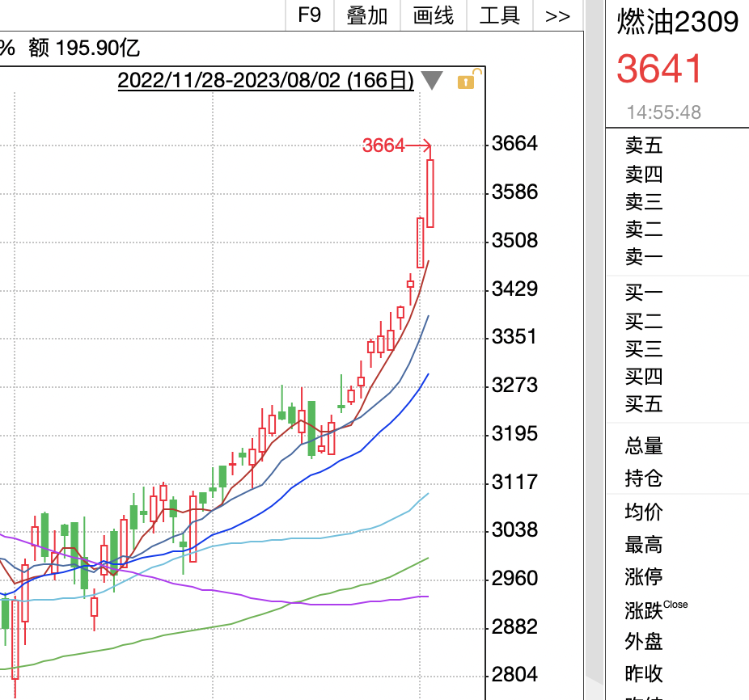This screenshot has height=700, width=749.
Task: Click the 涨停 limit-up label
Action: coord(644,577)
